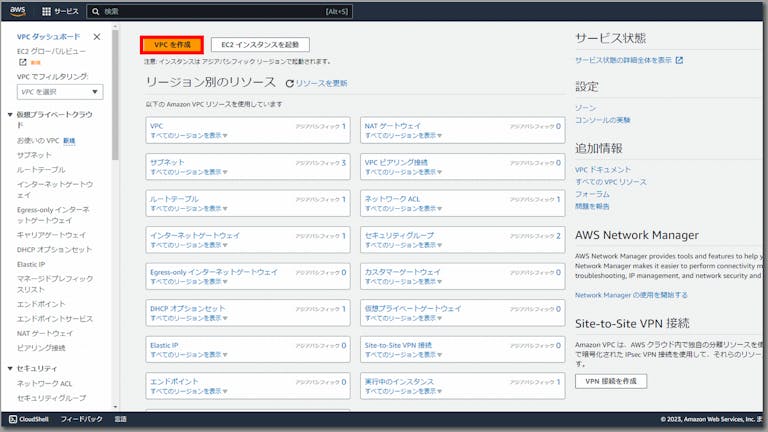The height and width of the screenshot is (432, 768).
Task: Select エンドポイント in sidebar
Action: [x=41, y=304]
